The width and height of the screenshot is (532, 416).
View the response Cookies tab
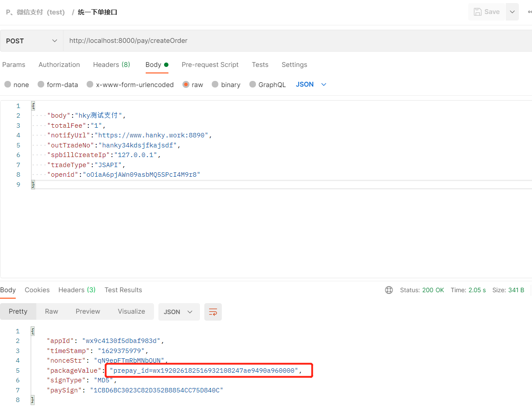37,290
